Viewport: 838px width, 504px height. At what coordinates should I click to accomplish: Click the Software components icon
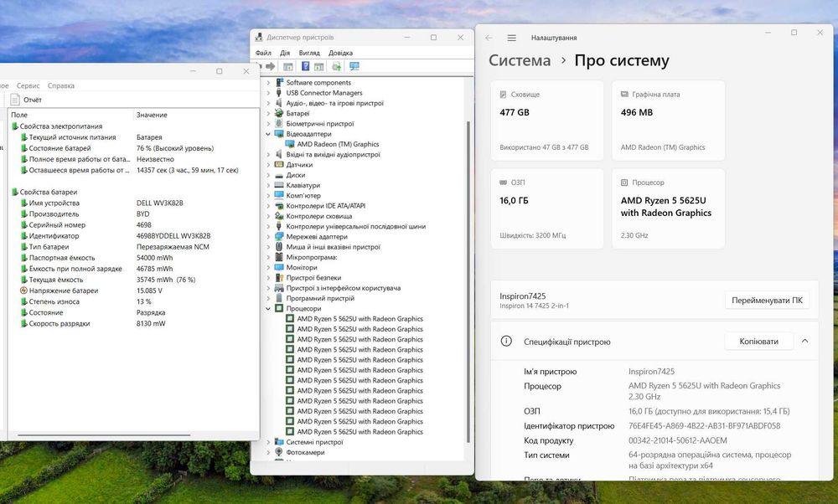(x=278, y=82)
